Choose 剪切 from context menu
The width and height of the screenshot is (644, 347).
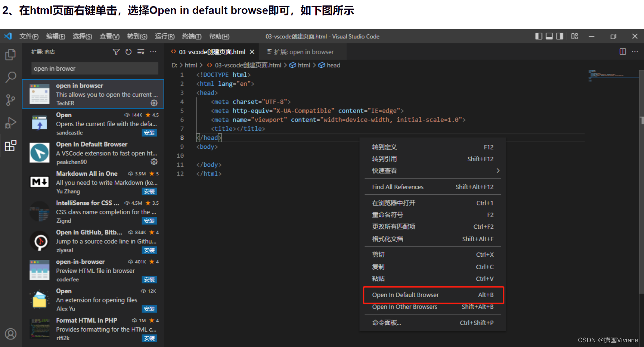point(433,255)
